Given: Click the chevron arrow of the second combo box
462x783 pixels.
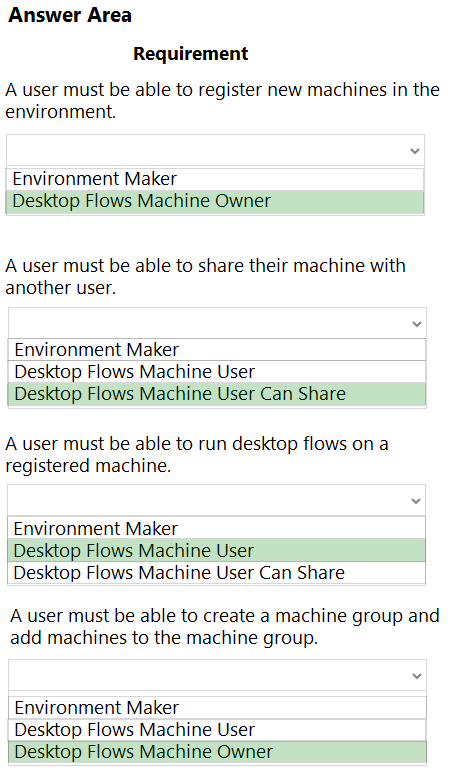Looking at the screenshot, I should tap(417, 324).
